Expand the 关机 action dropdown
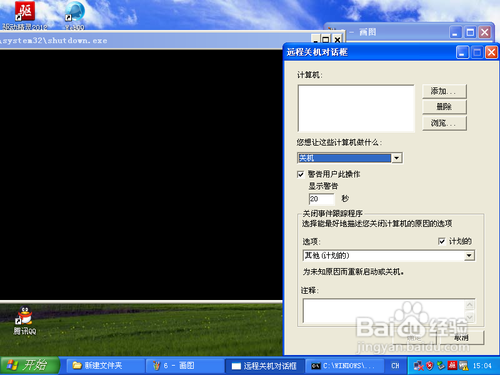Viewport: 500px width, 375px height. [x=397, y=158]
